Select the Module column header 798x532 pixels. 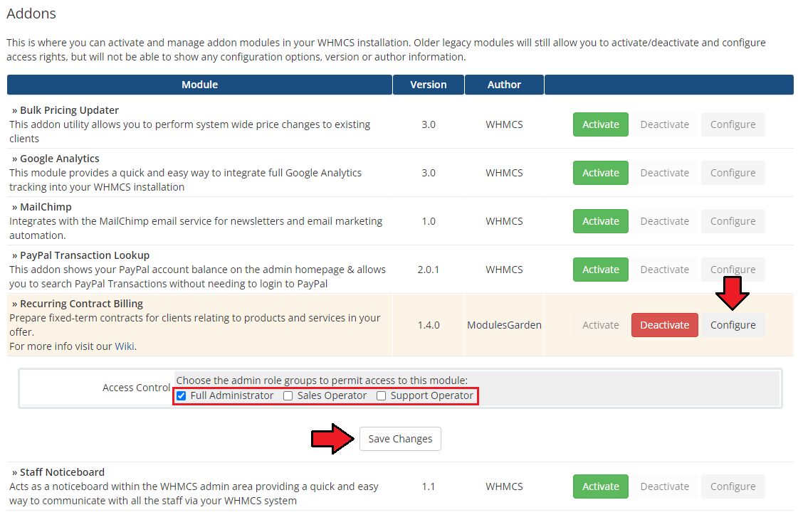click(199, 85)
